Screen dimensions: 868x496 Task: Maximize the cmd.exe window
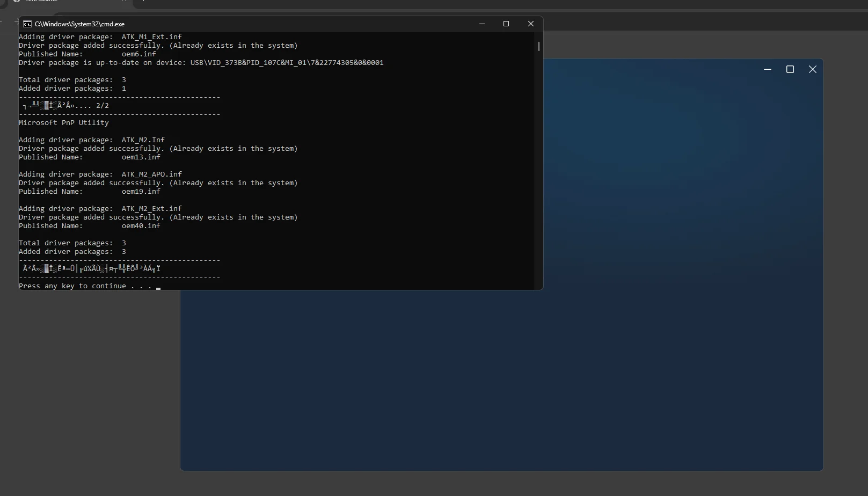(x=506, y=24)
